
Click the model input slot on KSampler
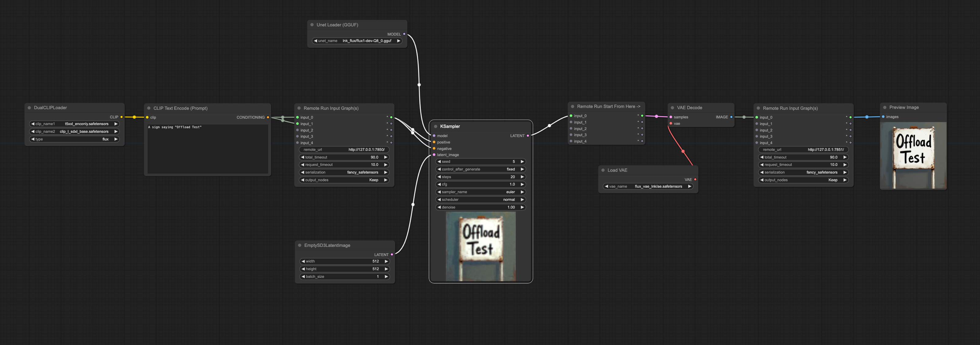click(x=434, y=136)
